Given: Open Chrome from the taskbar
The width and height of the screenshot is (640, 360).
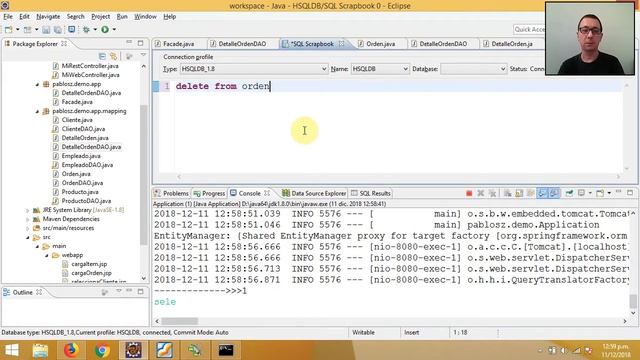Looking at the screenshot, I should click(102, 350).
